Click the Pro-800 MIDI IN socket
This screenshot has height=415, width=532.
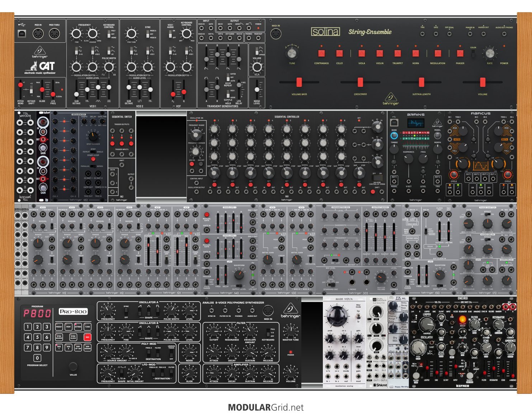click(268, 311)
